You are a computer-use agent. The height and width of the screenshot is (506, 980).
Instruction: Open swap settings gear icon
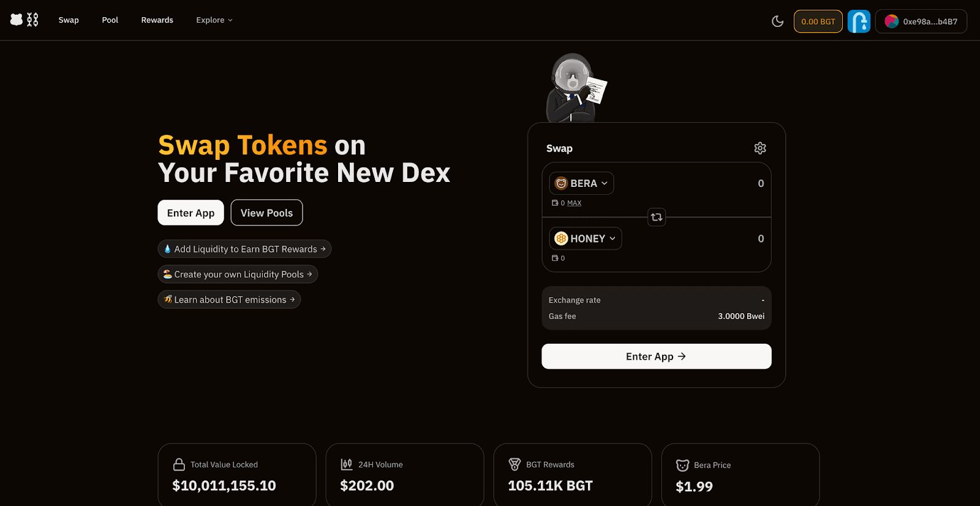[760, 148]
